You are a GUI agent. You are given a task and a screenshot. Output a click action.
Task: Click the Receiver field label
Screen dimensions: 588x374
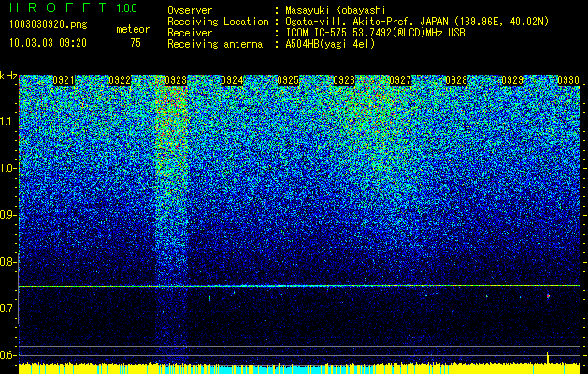(190, 33)
